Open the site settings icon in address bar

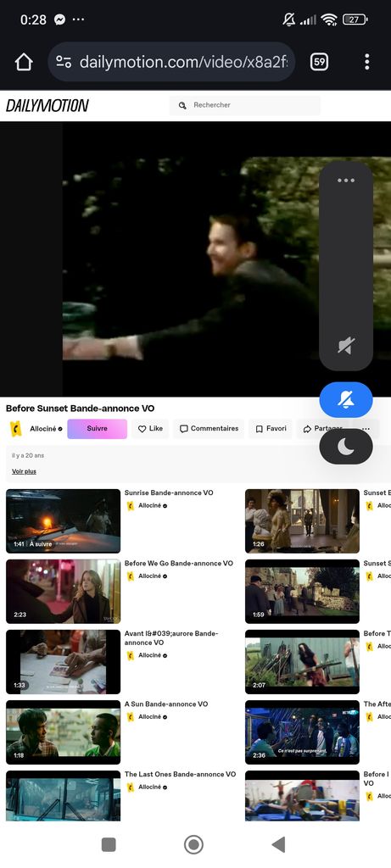click(x=64, y=62)
